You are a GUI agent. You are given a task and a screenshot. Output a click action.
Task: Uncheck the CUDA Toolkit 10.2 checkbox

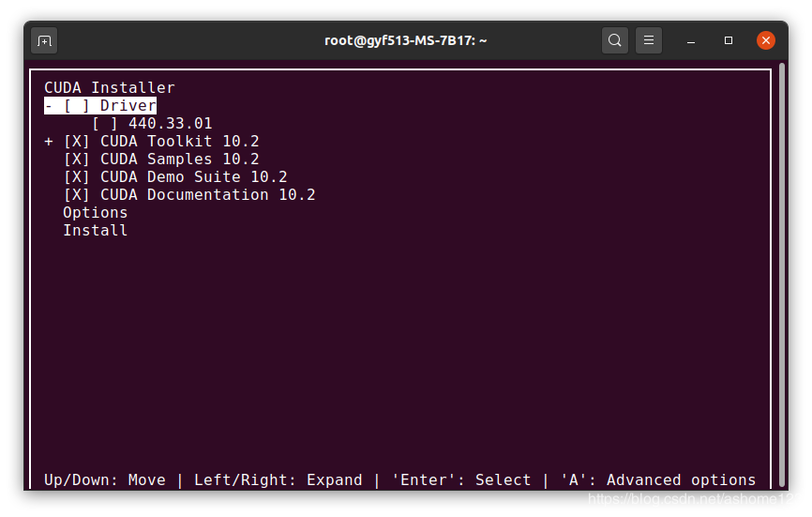(x=77, y=142)
